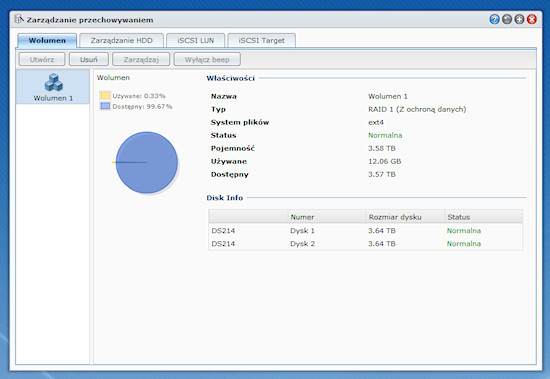This screenshot has width=550, height=379.
Task: Open the iSCSI LUN tab
Action: [195, 40]
